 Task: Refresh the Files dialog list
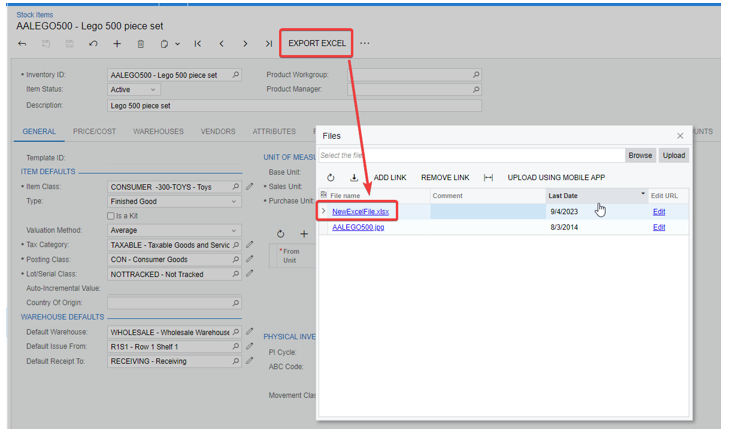(x=331, y=177)
